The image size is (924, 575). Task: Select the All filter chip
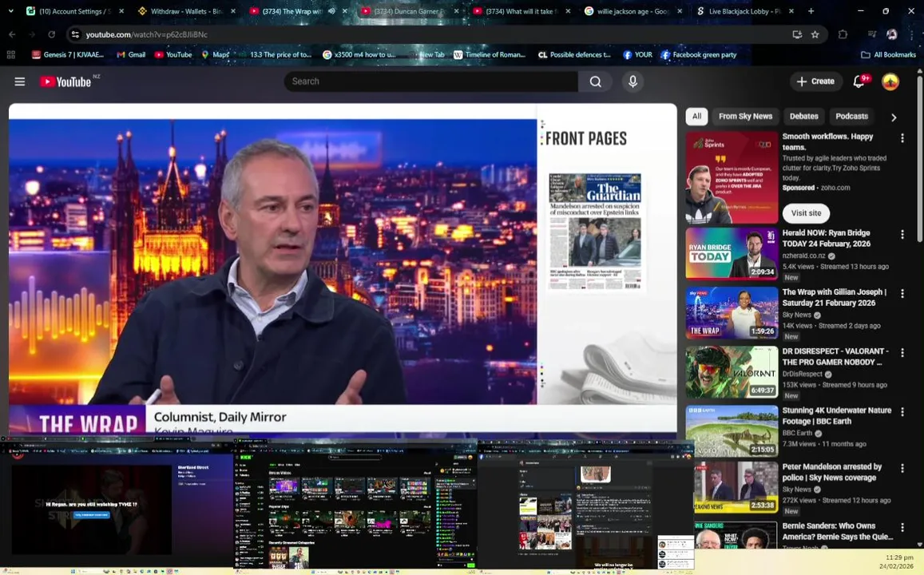pos(696,116)
